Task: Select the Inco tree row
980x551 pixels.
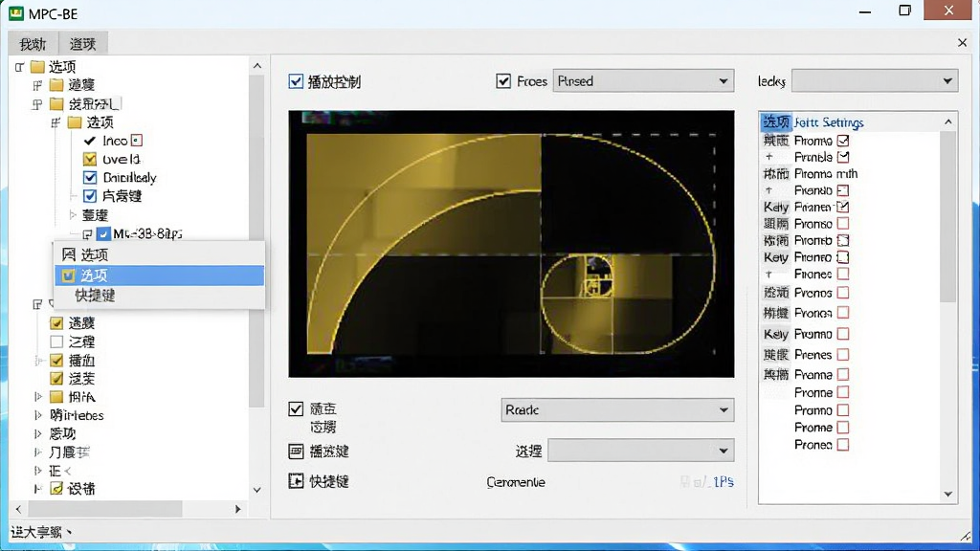Action: pos(115,141)
